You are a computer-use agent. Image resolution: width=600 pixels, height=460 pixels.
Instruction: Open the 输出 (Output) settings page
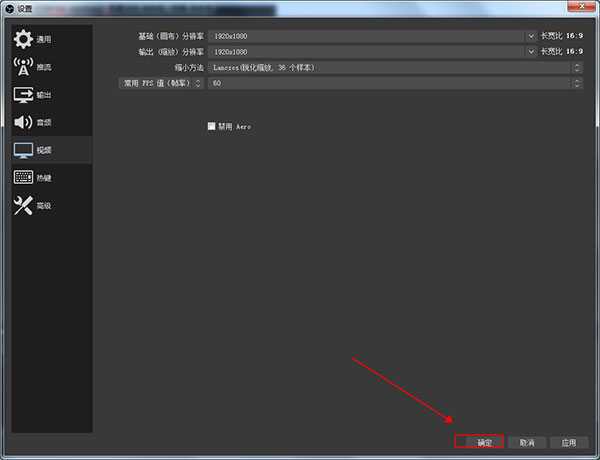[x=52, y=95]
